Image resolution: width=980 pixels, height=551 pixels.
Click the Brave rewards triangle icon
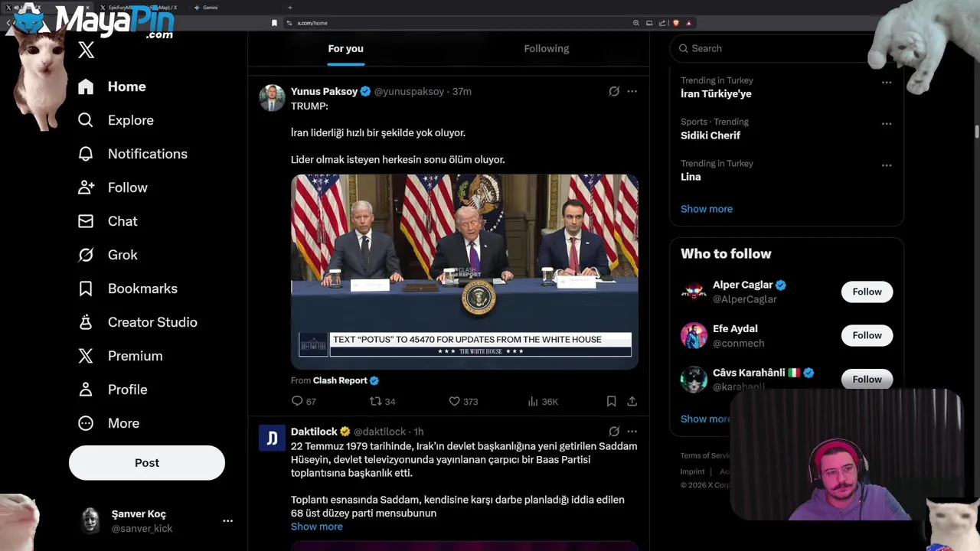coord(688,23)
